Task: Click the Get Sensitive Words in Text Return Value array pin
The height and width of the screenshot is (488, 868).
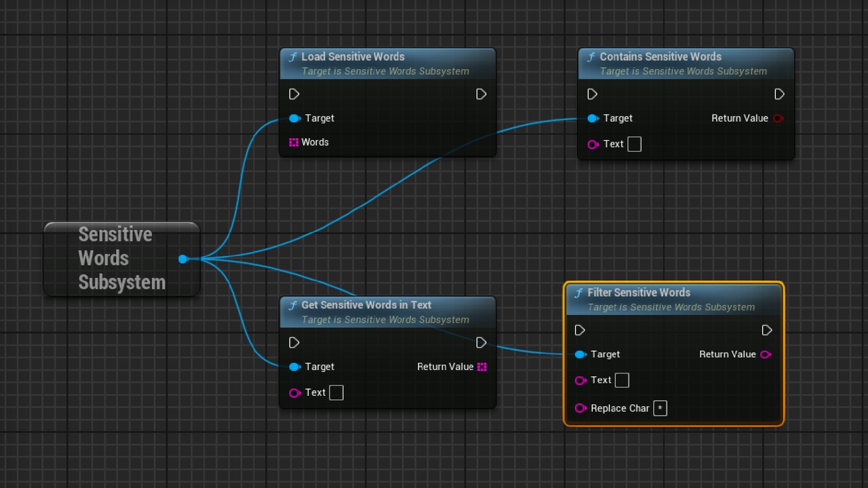Action: tap(482, 367)
